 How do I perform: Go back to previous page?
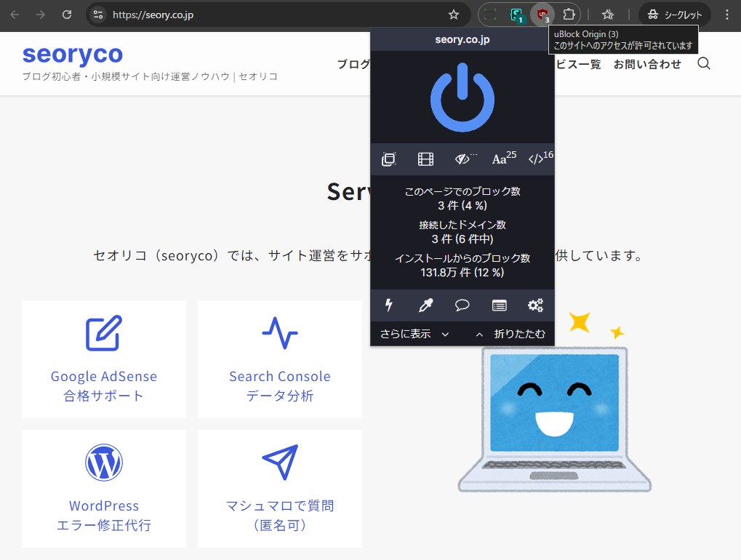click(15, 15)
